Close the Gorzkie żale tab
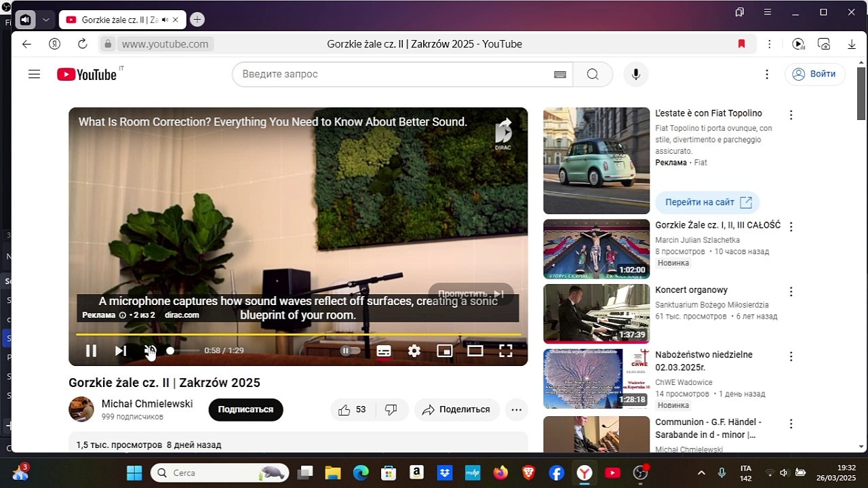The width and height of the screenshot is (868, 488). pyautogui.click(x=176, y=20)
